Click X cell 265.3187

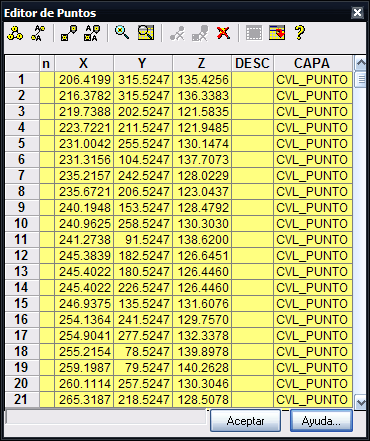point(84,399)
